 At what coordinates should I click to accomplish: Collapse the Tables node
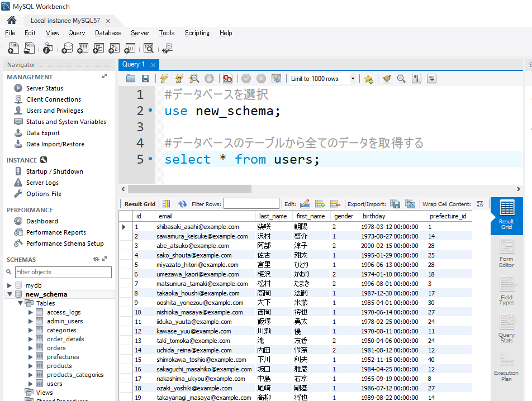tap(20, 303)
